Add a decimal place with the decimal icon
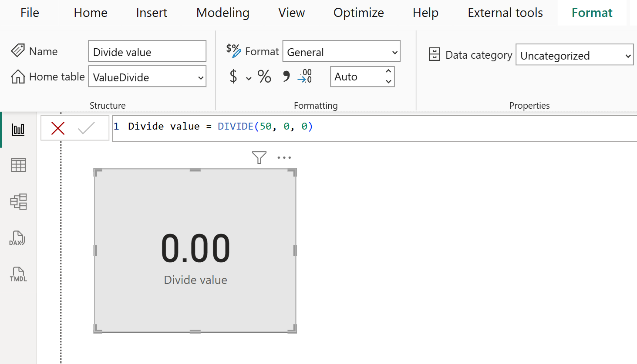637x364 pixels. pos(304,76)
